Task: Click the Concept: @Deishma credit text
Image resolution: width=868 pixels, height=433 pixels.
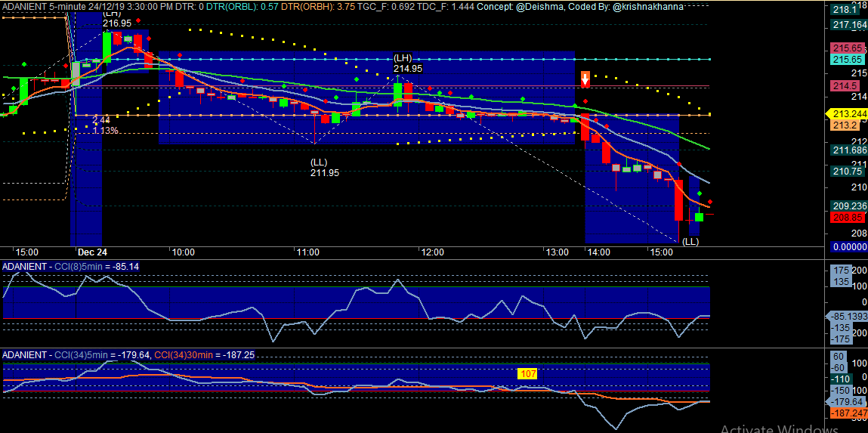Action: click(520, 7)
